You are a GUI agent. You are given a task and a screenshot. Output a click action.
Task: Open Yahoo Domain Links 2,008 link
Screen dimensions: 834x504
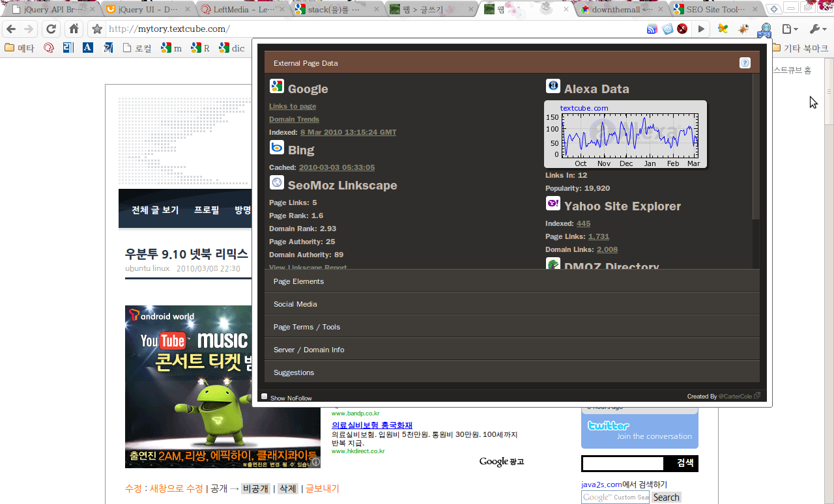click(x=607, y=249)
